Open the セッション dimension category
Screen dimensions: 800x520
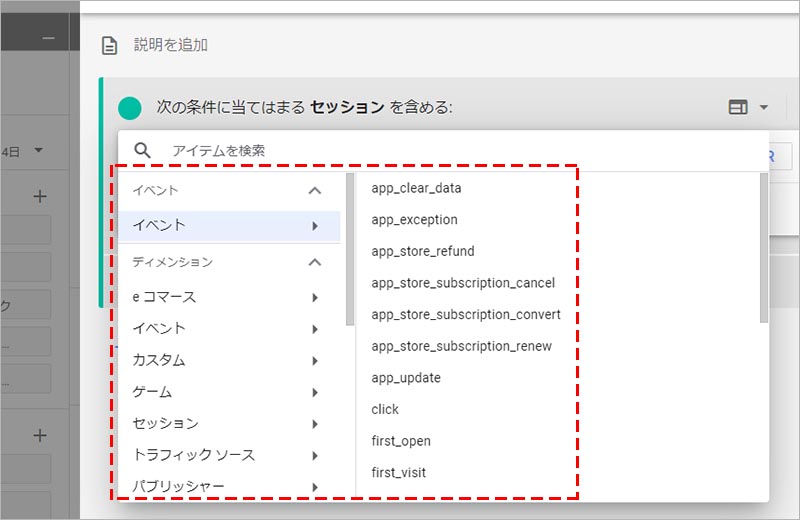pos(230,423)
